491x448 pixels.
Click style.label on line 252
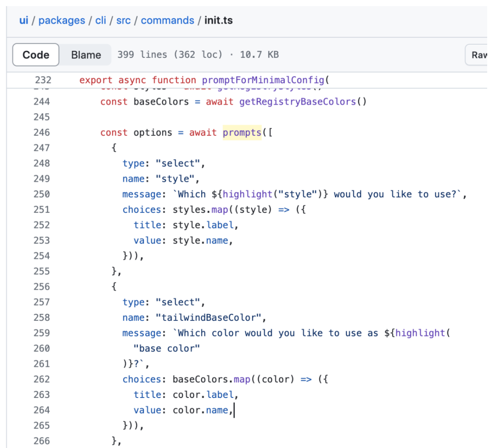click(203, 225)
